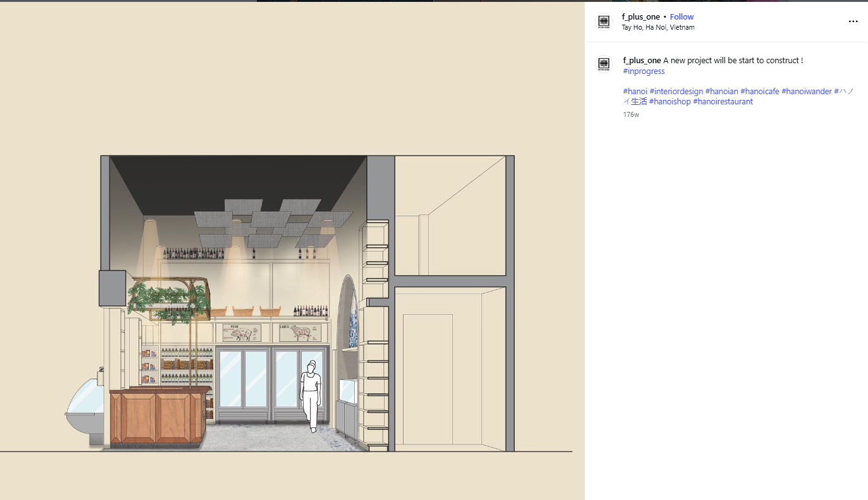Viewport: 868px width, 500px height.
Task: Open the Japanese #ハノイ生活 hashtag
Action: [x=635, y=102]
